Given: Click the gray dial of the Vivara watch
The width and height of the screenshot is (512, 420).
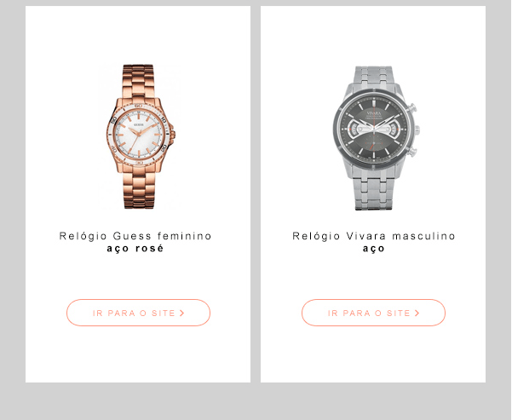Looking at the screenshot, I should coord(374,129).
